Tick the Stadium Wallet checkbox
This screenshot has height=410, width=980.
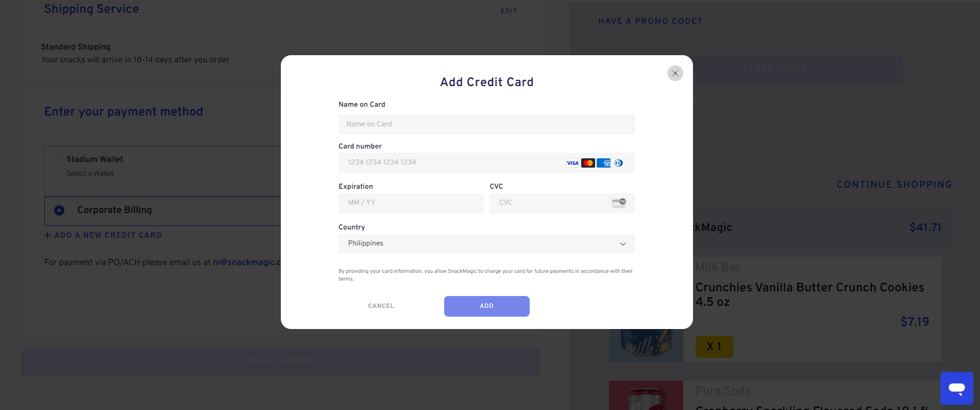click(x=58, y=159)
